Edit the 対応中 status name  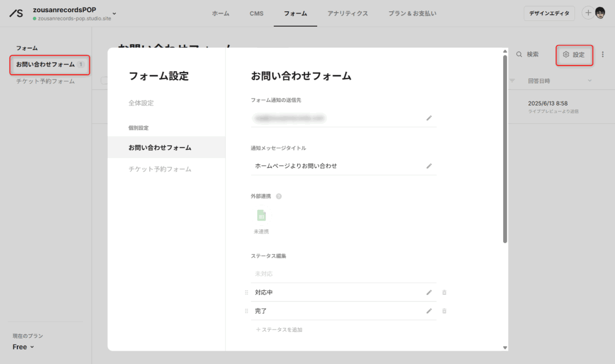tap(429, 292)
